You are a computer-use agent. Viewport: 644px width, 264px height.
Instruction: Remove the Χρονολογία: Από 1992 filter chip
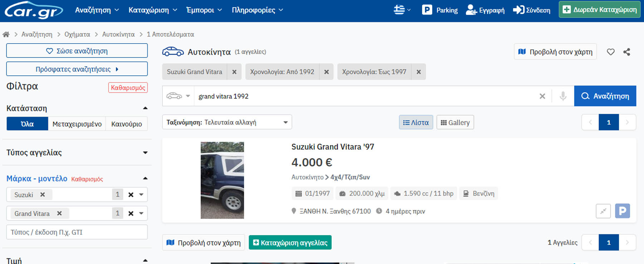(326, 72)
